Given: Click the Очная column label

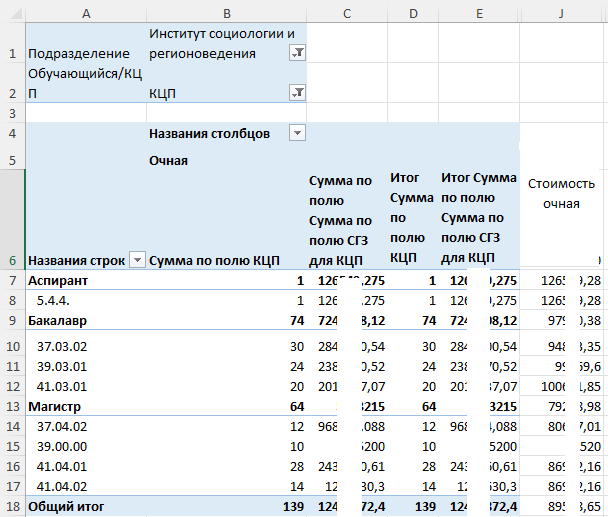Looking at the screenshot, I should tap(168, 161).
